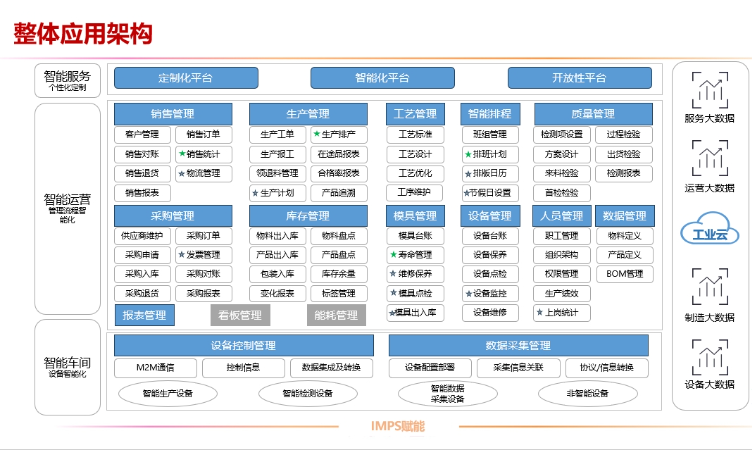Click the 智能排程 header
Image resolution: width=752 pixels, height=450 pixels.
[490, 114]
